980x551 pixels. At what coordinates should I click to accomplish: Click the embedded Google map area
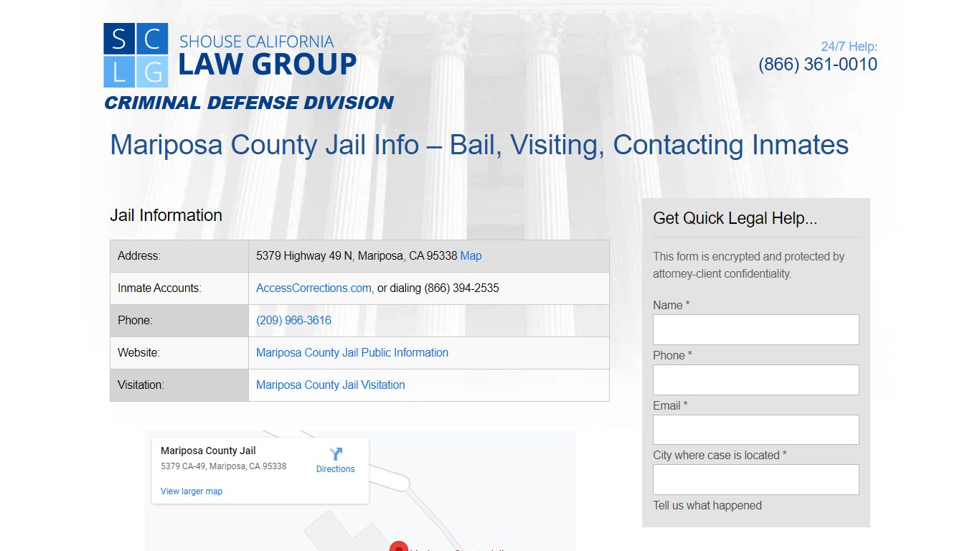(360, 491)
